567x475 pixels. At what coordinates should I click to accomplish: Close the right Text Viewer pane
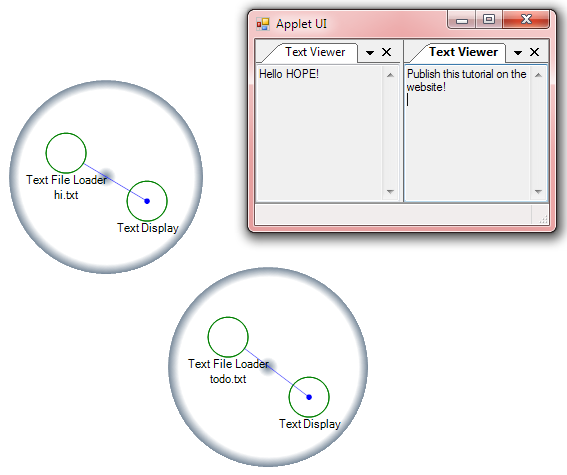click(534, 52)
